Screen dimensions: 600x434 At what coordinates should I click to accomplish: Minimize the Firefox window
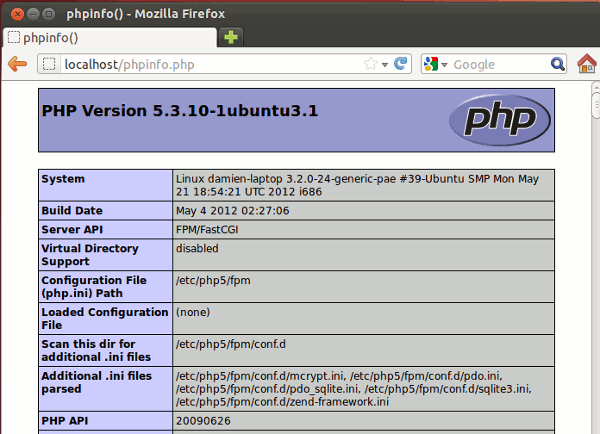(33, 14)
